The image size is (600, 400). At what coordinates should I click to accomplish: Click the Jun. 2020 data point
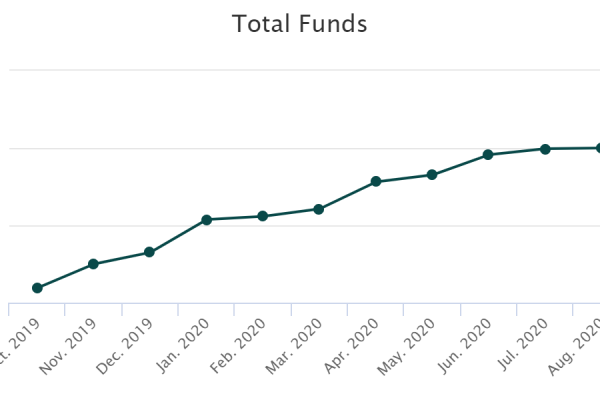coord(488,154)
